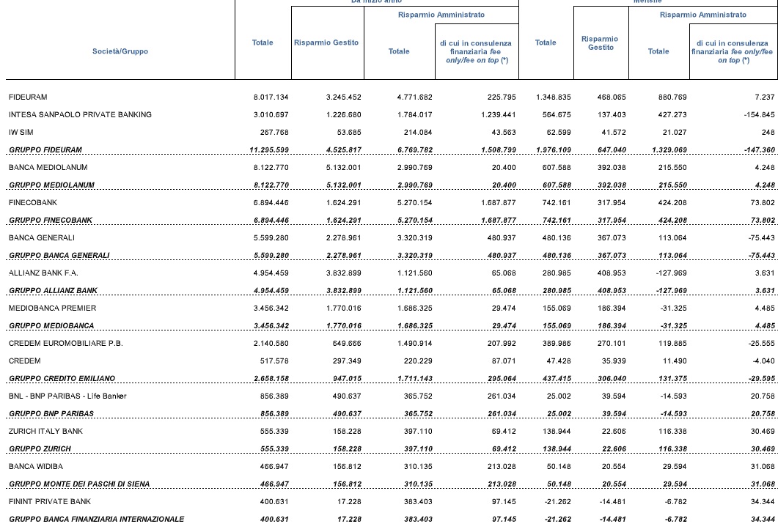This screenshot has width=778, height=532.
Task: Select the GRUPPO FINECOBANK subtotal label
Action: coord(51,220)
